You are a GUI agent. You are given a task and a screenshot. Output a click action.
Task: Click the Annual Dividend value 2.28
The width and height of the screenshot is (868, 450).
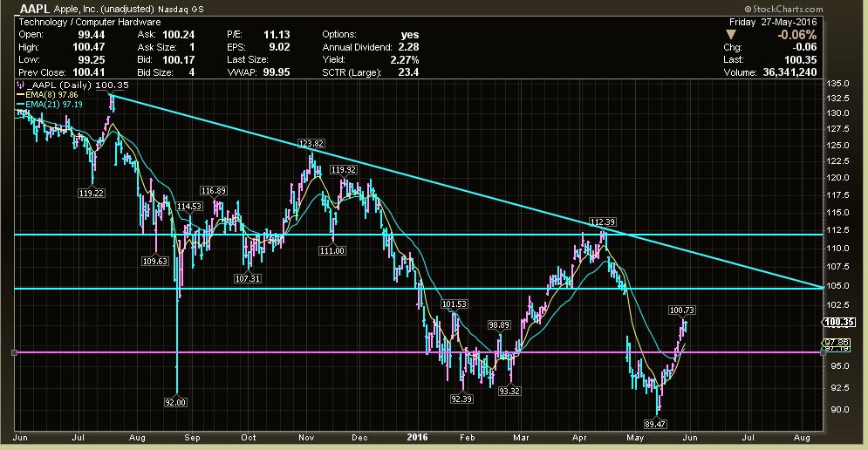(x=408, y=47)
